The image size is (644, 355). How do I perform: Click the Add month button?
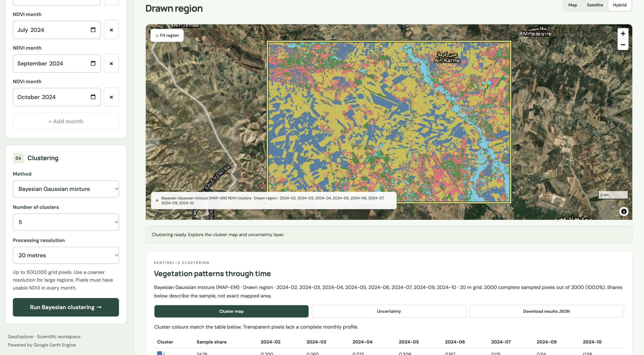66,121
